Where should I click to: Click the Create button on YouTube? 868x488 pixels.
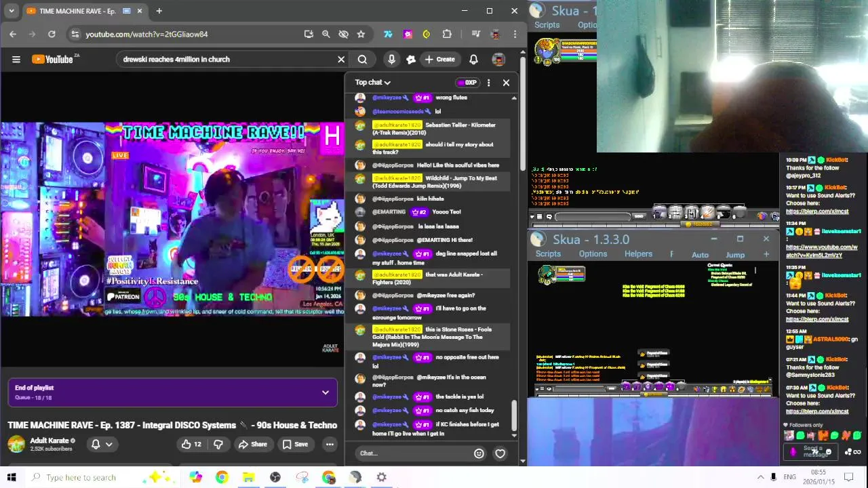point(439,59)
